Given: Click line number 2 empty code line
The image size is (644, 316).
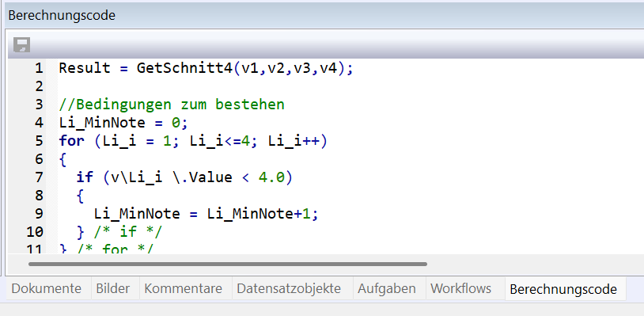Looking at the screenshot, I should pos(39,86).
